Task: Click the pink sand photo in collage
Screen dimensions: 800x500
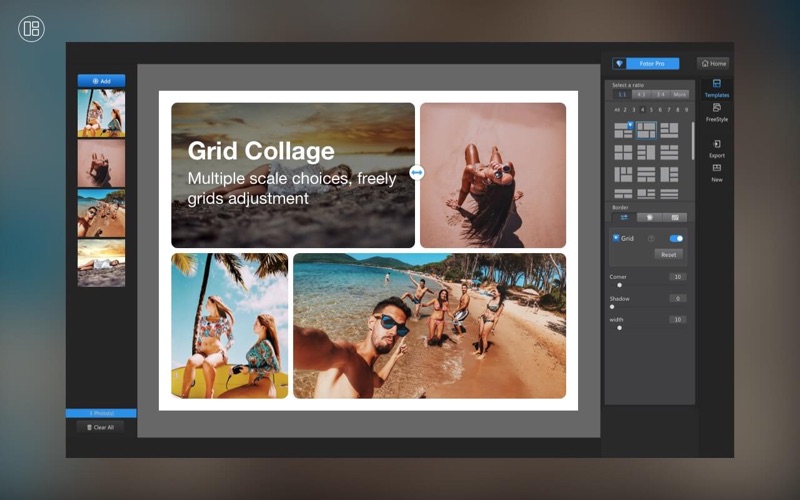Action: 493,175
